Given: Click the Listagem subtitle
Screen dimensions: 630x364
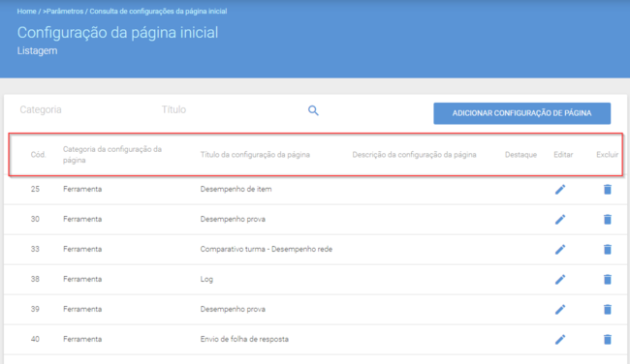Looking at the screenshot, I should [37, 51].
